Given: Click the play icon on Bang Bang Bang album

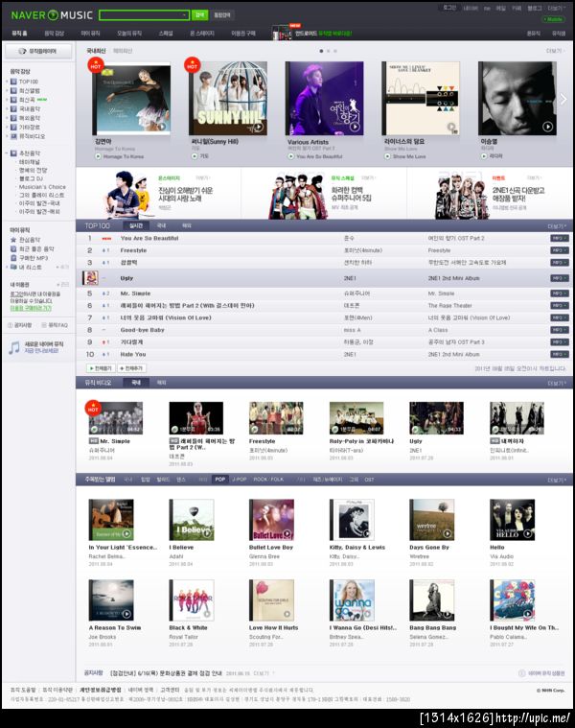Looking at the screenshot, I should point(448,614).
